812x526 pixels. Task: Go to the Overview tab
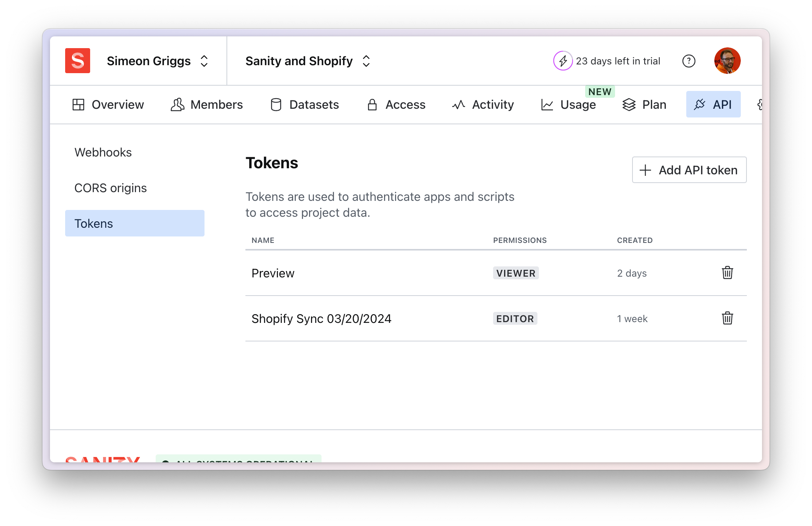[x=108, y=105]
